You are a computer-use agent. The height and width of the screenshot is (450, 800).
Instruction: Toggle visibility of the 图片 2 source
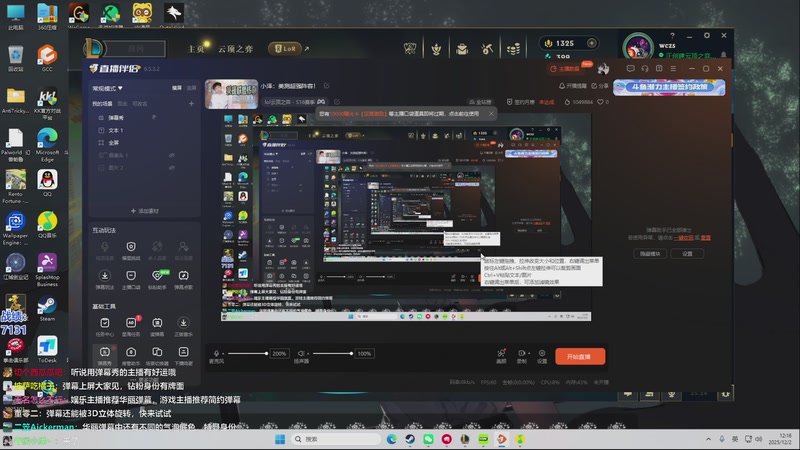(x=172, y=167)
